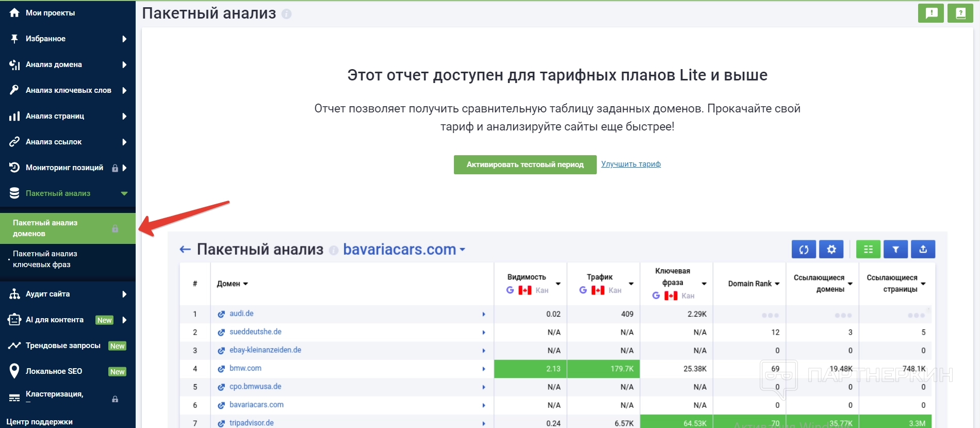Expand the AI для контента submenu arrow
Viewport: 980px width, 428px height.
pyautogui.click(x=124, y=320)
